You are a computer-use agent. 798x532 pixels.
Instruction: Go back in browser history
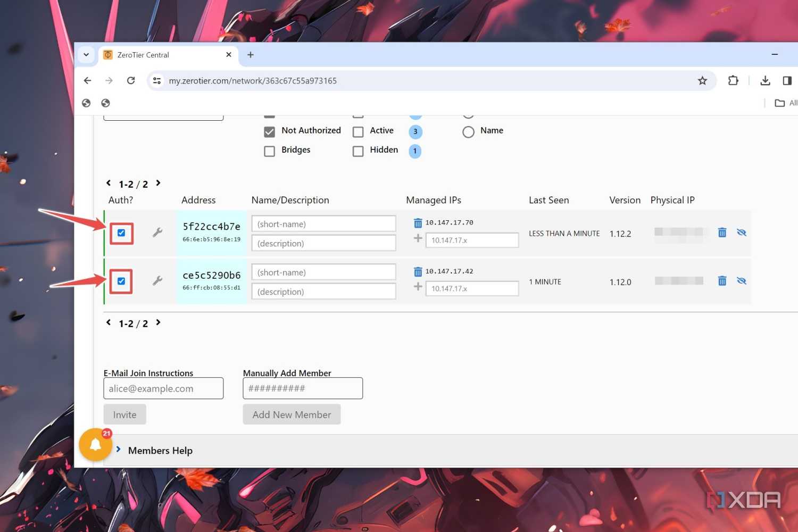point(88,80)
